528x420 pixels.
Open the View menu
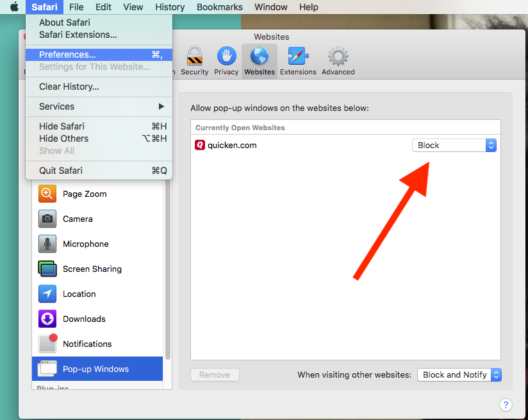pyautogui.click(x=133, y=7)
